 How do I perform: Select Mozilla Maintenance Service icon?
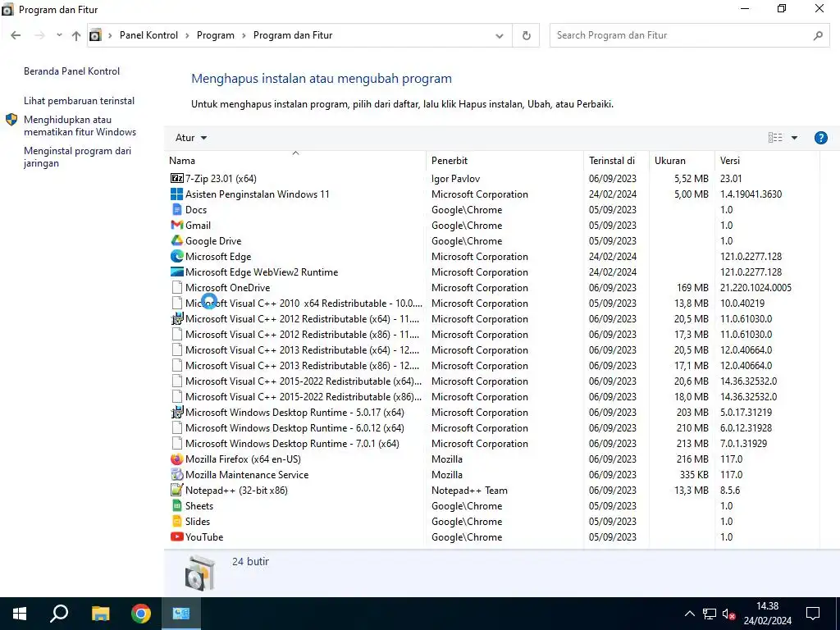tap(177, 475)
